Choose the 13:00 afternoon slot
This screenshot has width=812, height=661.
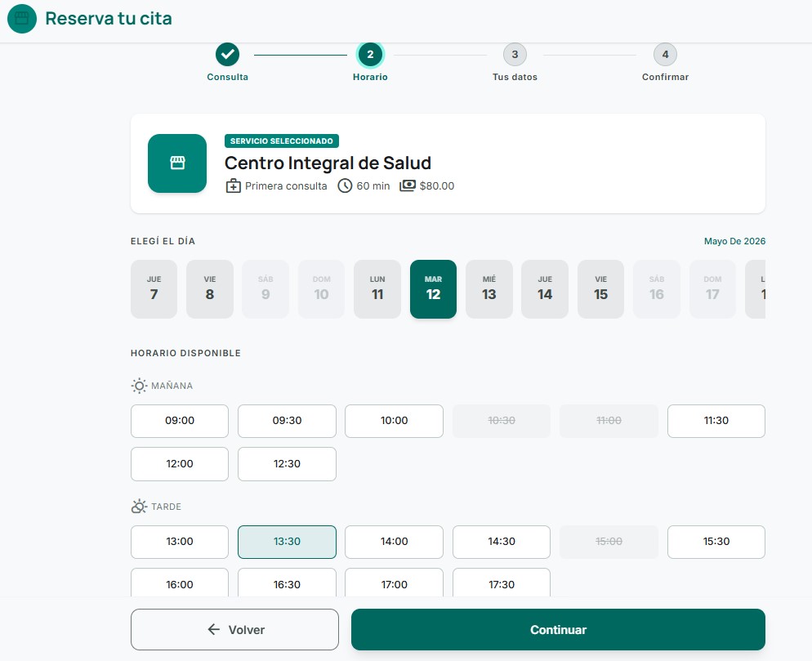click(180, 542)
